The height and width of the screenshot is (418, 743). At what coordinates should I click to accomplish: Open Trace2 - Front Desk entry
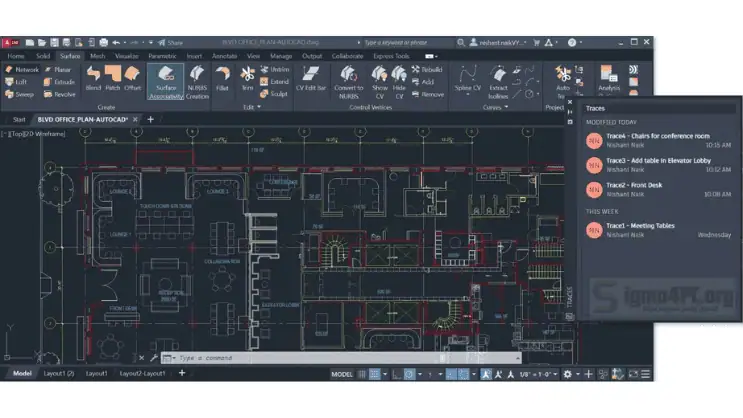point(658,190)
